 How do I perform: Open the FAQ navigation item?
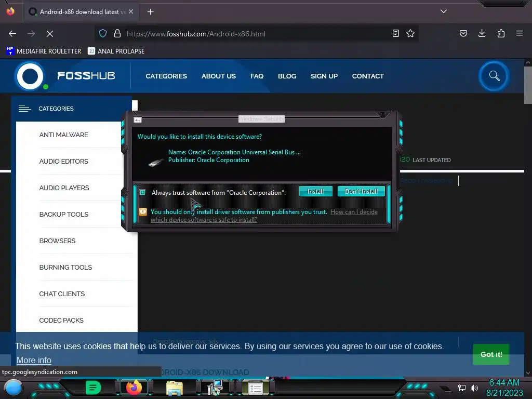[257, 76]
